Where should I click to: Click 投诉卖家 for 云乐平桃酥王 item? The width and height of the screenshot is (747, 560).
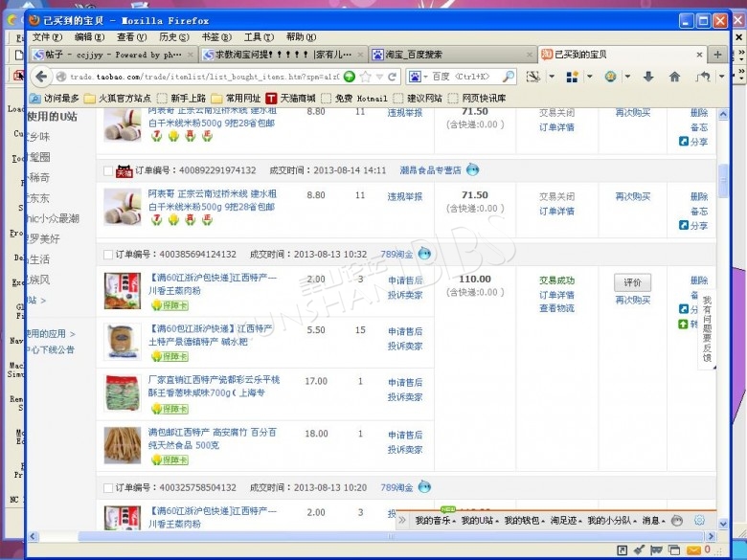click(405, 397)
